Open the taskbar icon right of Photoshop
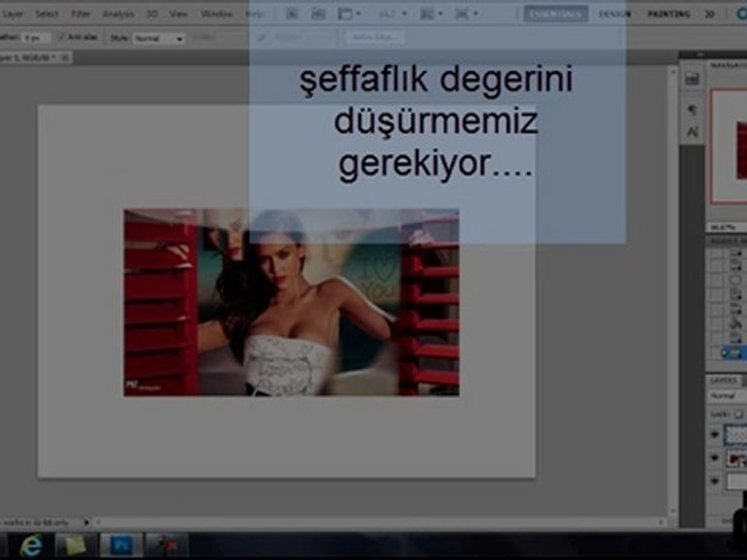The height and width of the screenshot is (560, 747). point(167,545)
